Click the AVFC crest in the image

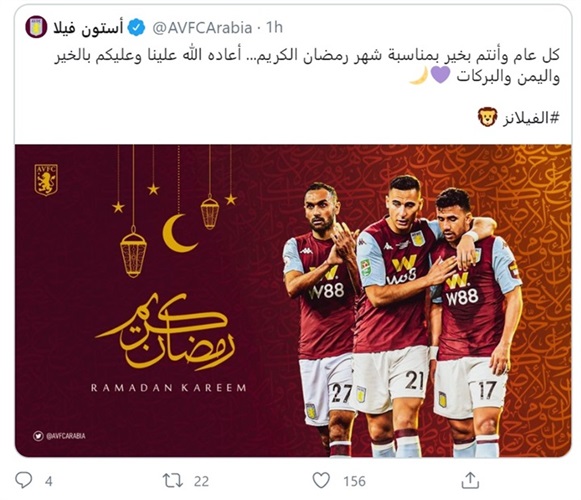click(46, 180)
